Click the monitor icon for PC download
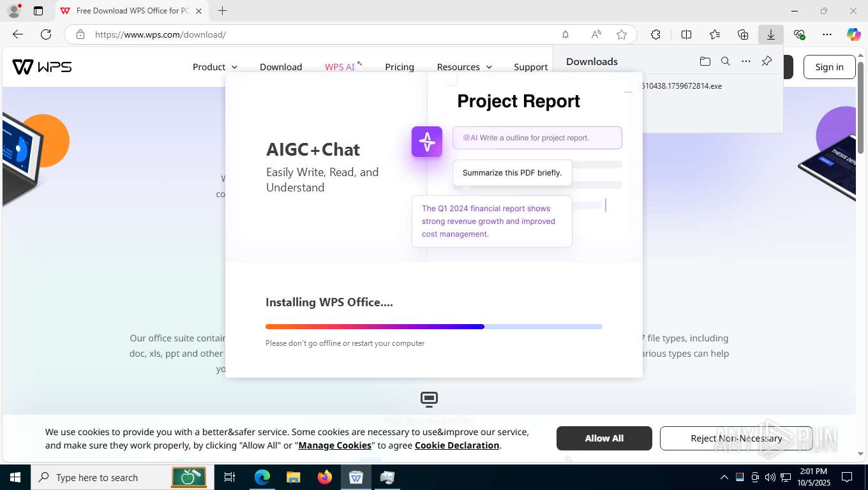868x490 pixels. click(429, 399)
